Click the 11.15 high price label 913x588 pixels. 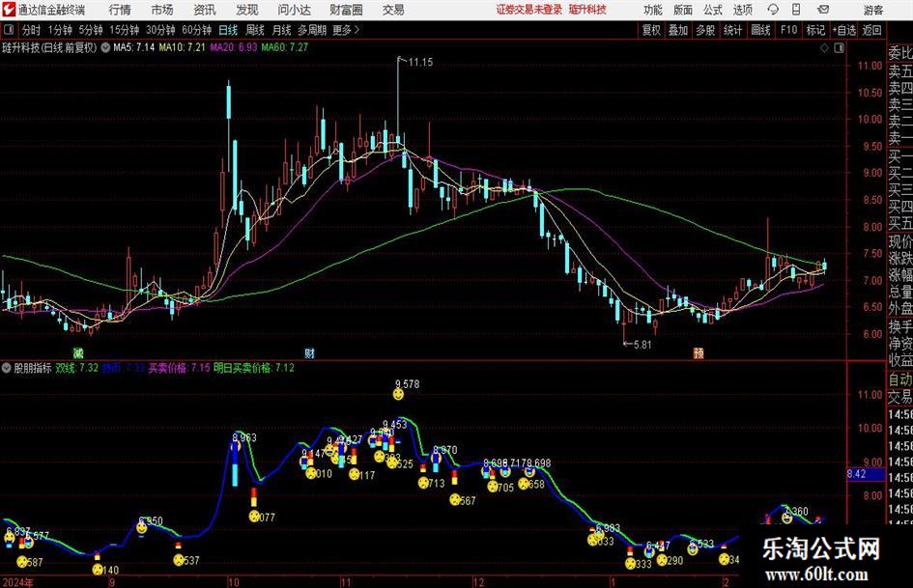[x=420, y=63]
